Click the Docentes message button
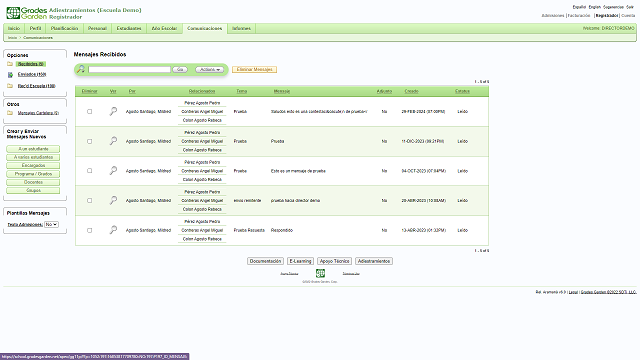The width and height of the screenshot is (640, 360). (33, 182)
